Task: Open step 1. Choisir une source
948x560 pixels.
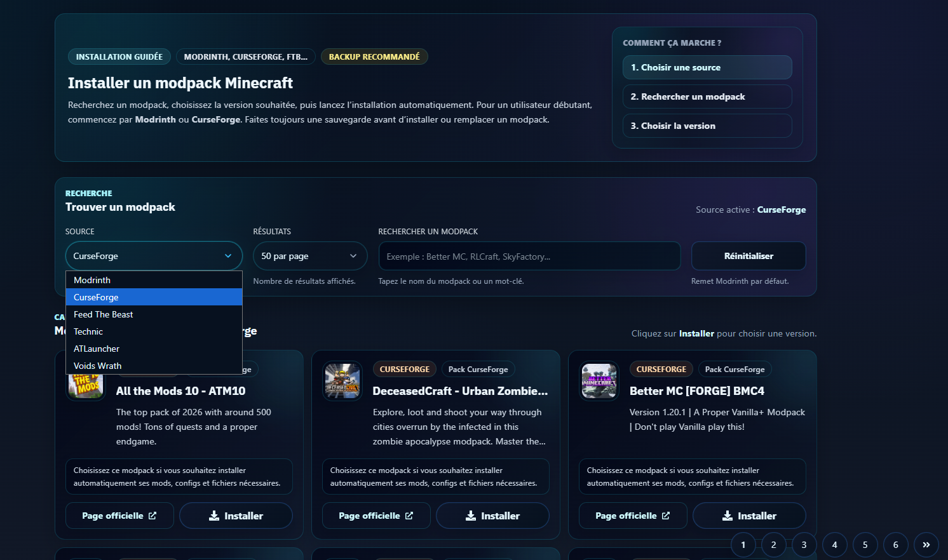Action: click(x=707, y=67)
